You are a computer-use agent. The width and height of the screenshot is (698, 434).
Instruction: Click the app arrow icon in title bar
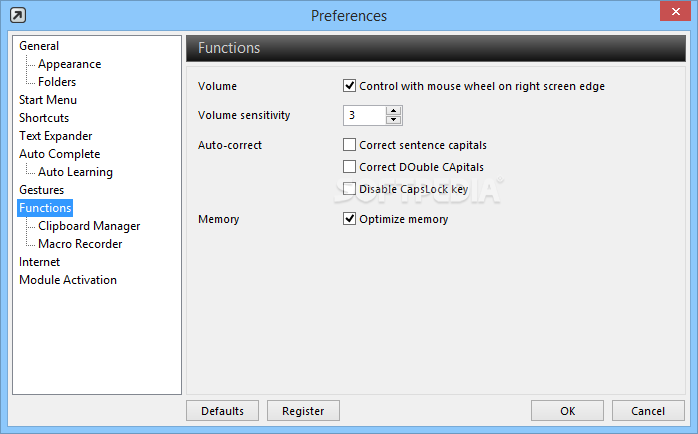[x=18, y=16]
